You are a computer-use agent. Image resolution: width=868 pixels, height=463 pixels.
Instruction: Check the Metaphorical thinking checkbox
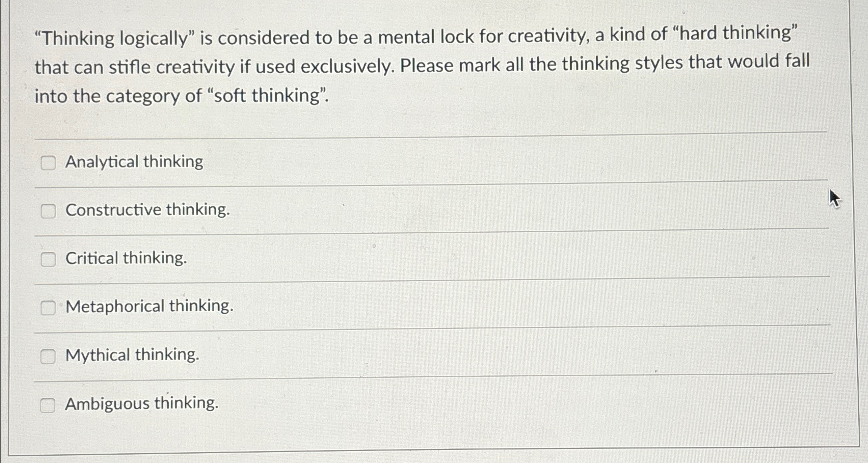pos(49,308)
